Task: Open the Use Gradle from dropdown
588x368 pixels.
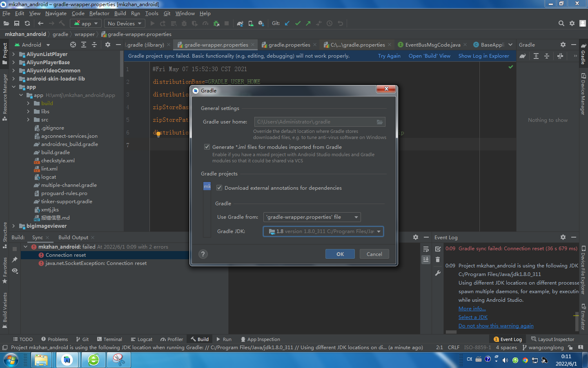Action: 312,217
